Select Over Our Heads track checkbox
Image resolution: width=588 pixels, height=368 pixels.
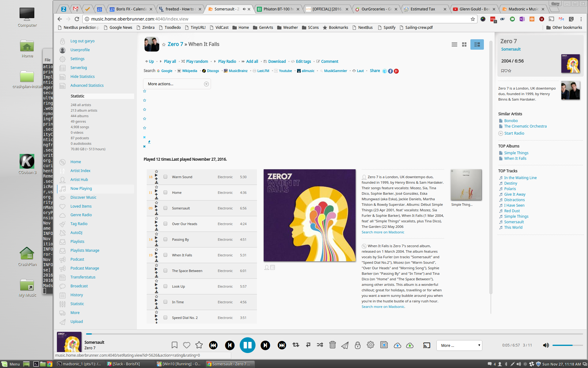click(165, 224)
